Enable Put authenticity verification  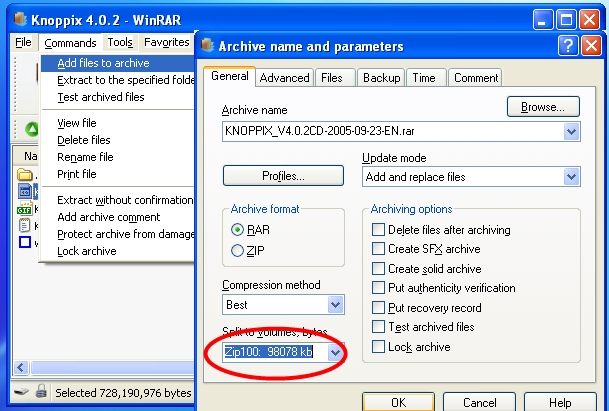tap(378, 288)
